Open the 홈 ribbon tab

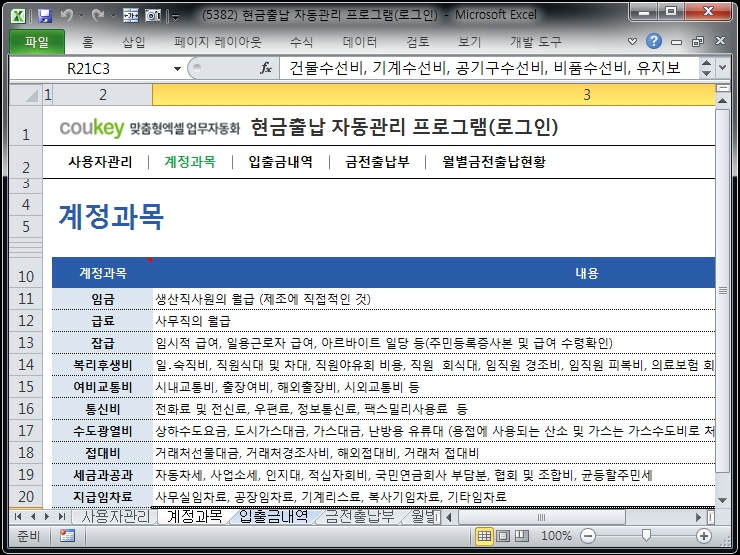pos(88,42)
